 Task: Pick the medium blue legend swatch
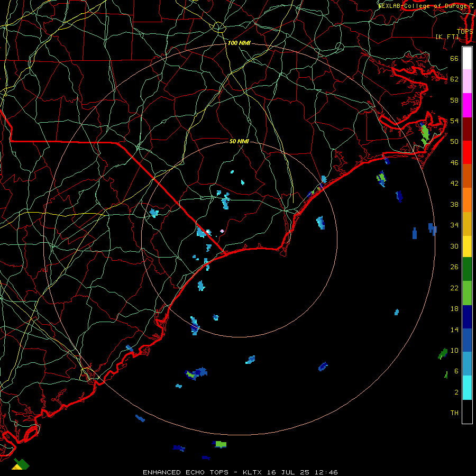467,340
